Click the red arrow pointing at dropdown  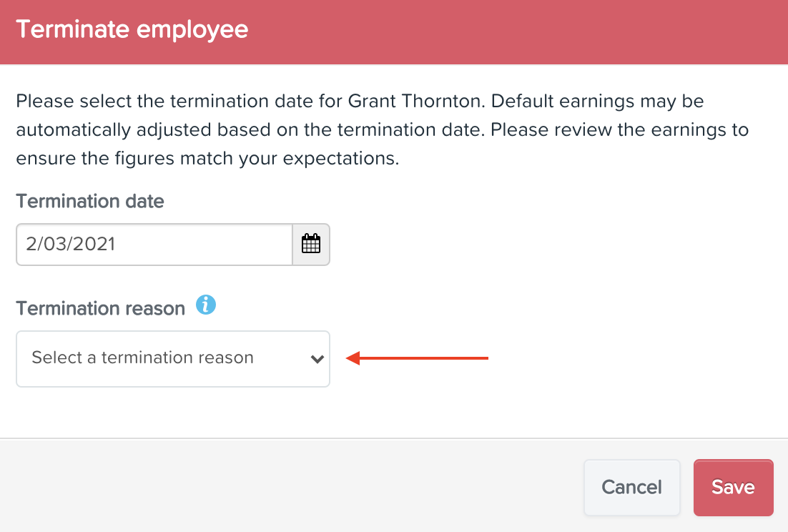pos(417,358)
